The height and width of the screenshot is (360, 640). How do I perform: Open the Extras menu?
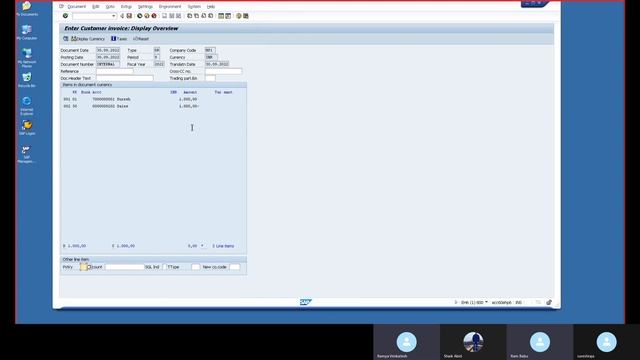click(126, 7)
